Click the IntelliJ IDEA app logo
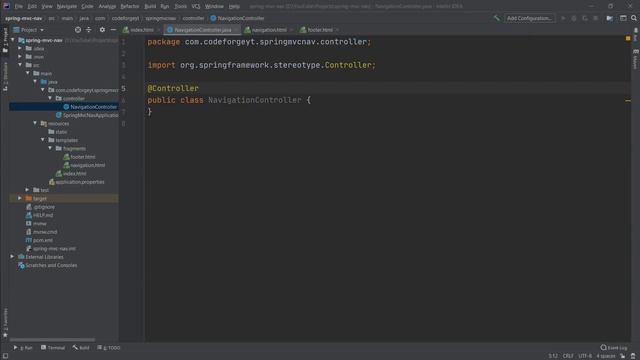640x360 pixels. pos(6,6)
